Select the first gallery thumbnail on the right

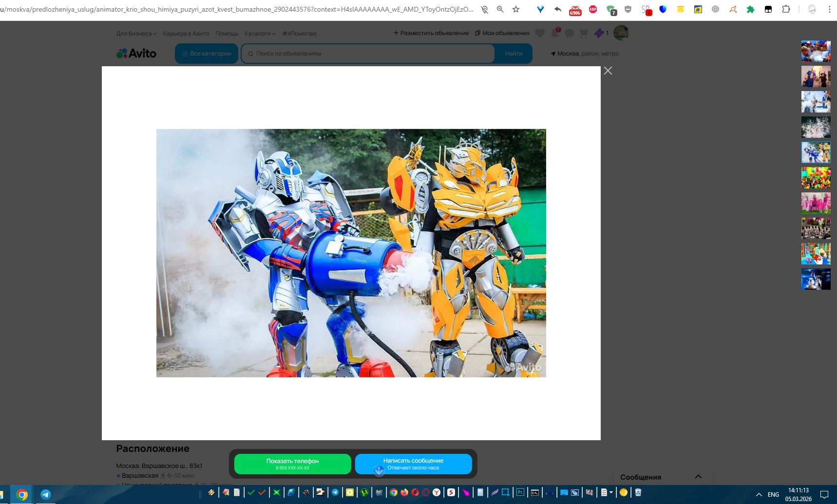[x=816, y=51]
